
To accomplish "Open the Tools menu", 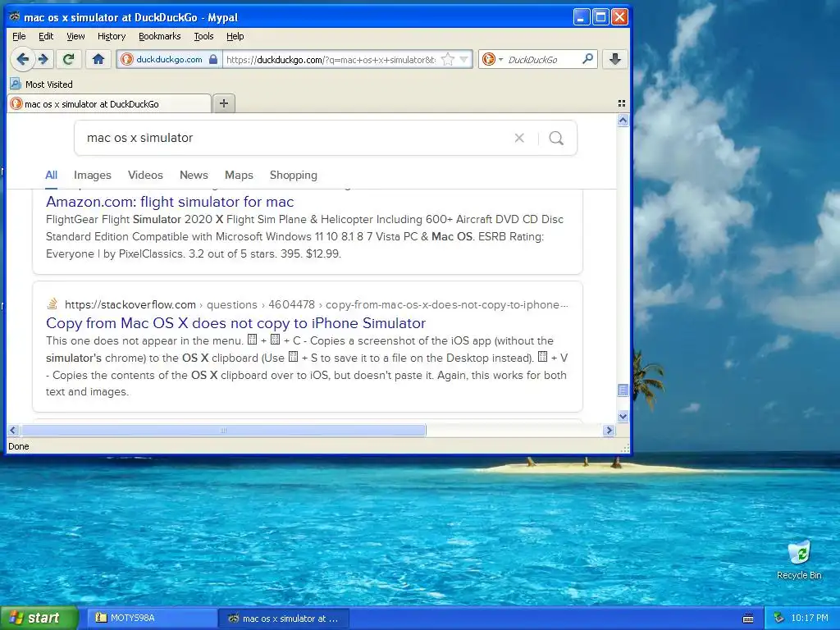I will (x=203, y=36).
